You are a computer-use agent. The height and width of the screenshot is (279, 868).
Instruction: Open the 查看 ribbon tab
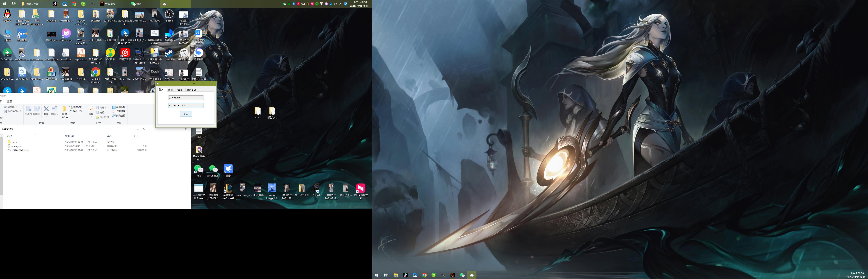coord(9,101)
